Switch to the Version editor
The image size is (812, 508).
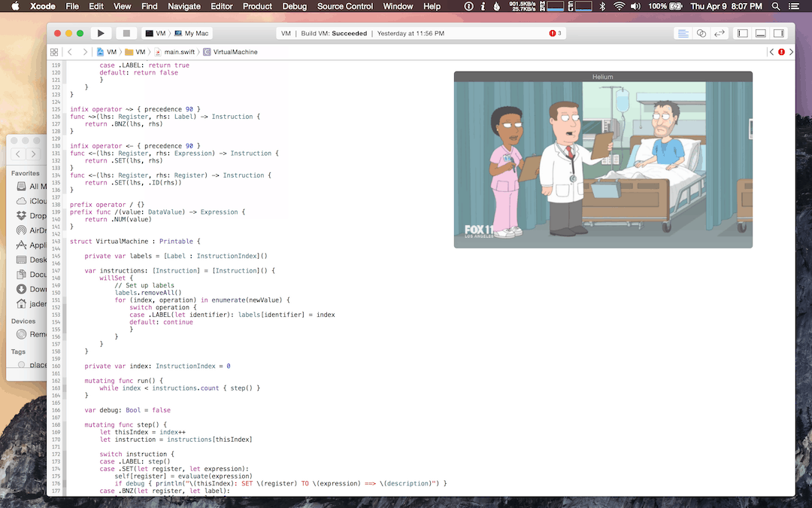click(720, 33)
